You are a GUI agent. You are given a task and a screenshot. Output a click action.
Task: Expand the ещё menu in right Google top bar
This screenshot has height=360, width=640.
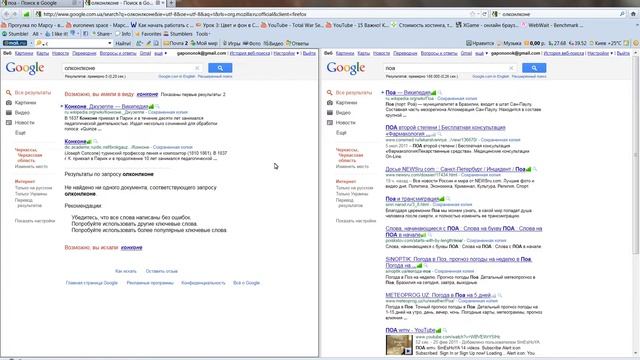(x=482, y=53)
